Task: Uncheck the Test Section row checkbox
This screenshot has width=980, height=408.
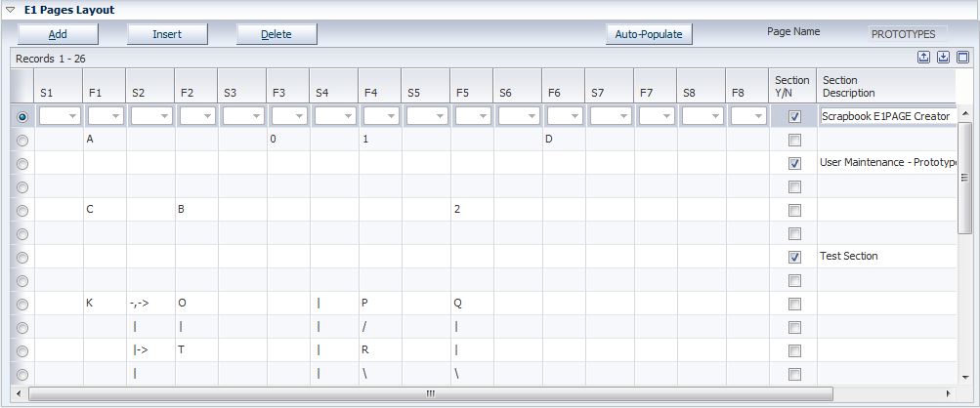Action: [x=794, y=257]
